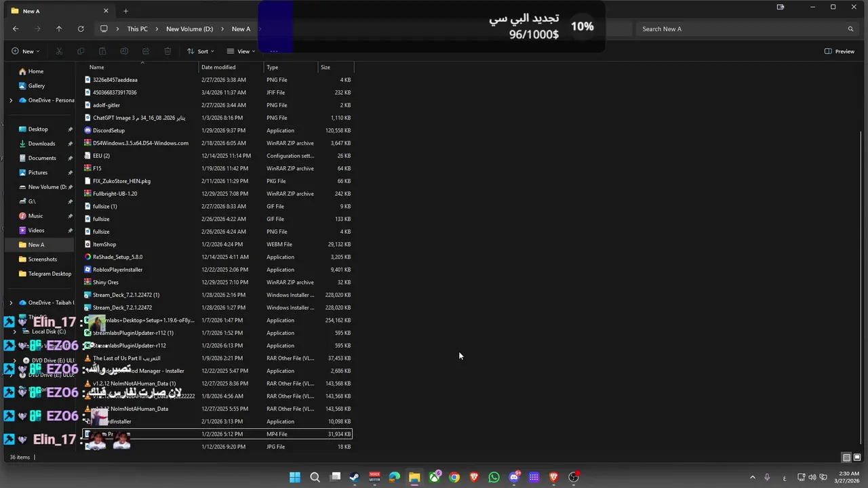Expand OneDrive - Personal in the sidebar

point(10,100)
